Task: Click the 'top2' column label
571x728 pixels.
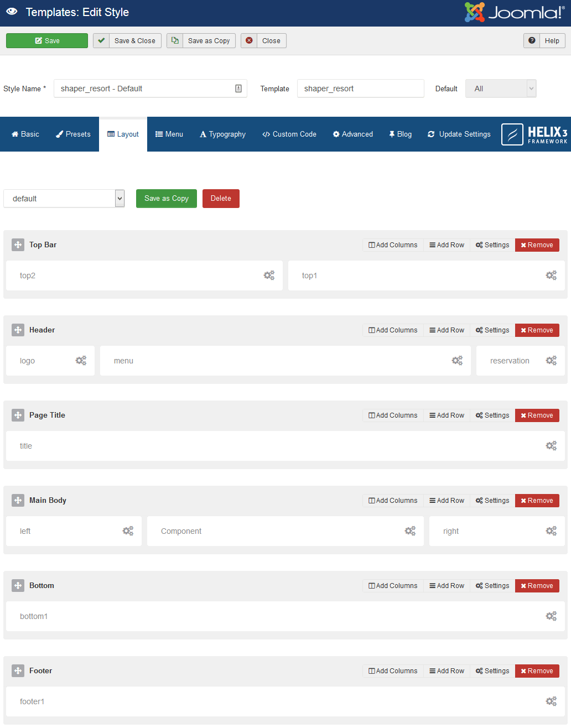Action: click(28, 275)
